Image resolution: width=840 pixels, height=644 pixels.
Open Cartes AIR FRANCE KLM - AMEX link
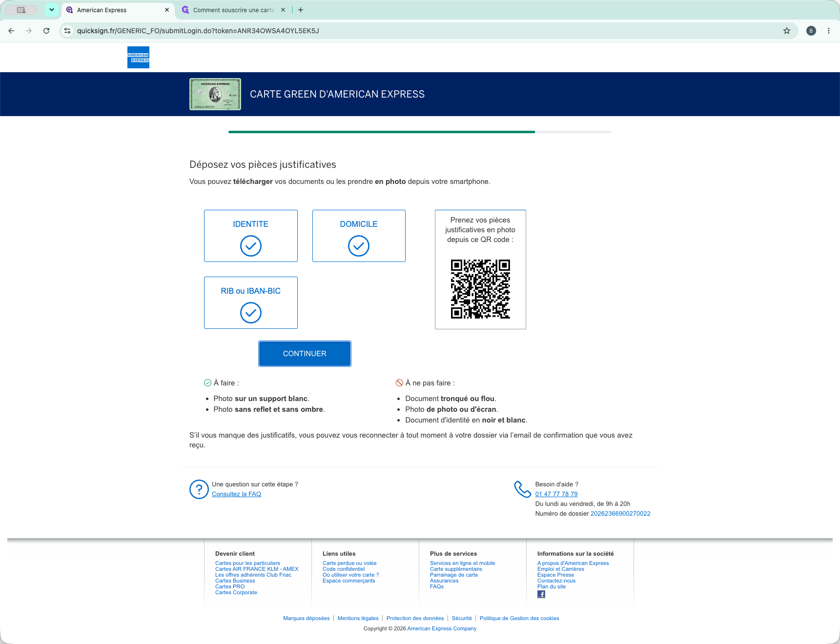click(x=257, y=569)
